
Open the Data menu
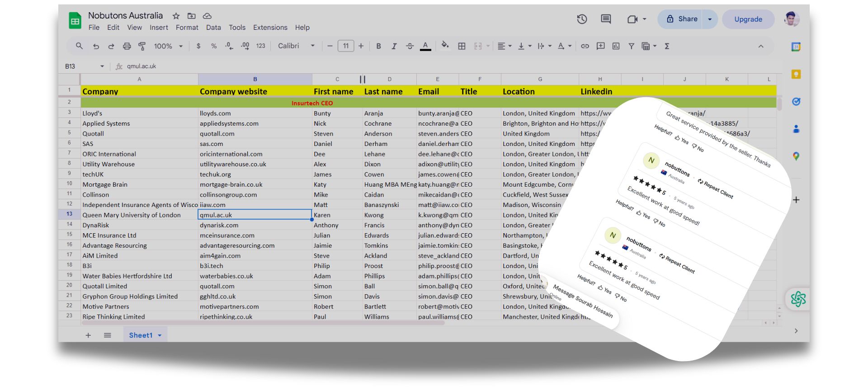pyautogui.click(x=213, y=28)
